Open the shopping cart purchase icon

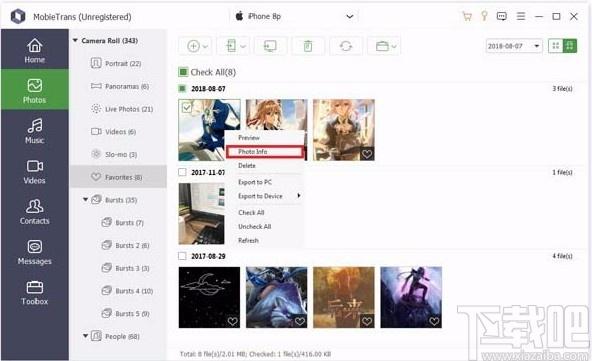(x=467, y=16)
